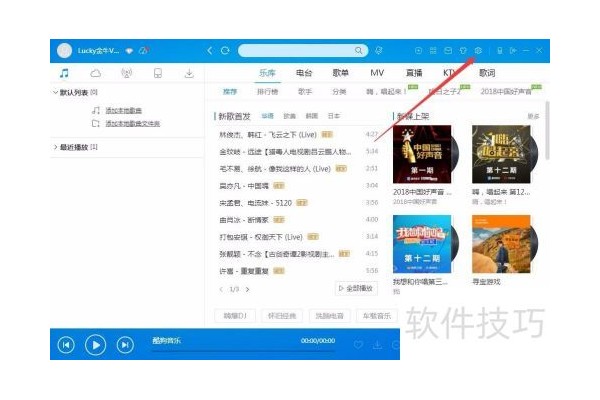Image resolution: width=600 pixels, height=400 pixels.
Task: Refresh the page with the reload icon
Action: (225, 51)
